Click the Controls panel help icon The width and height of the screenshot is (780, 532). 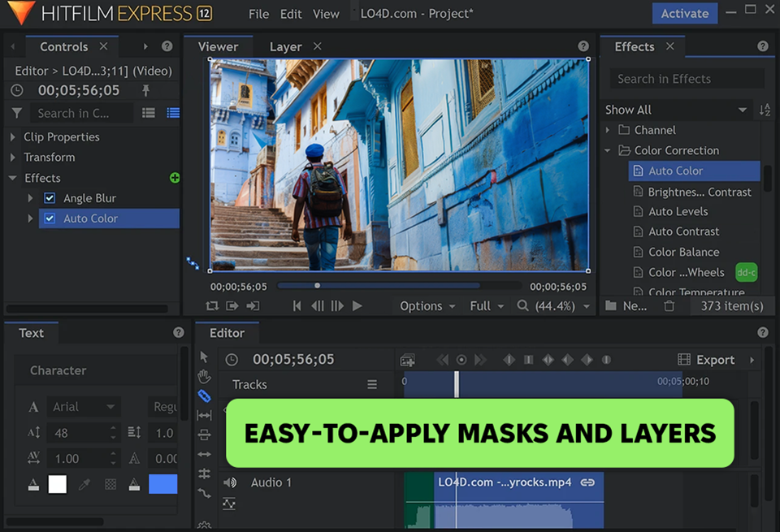(167, 47)
